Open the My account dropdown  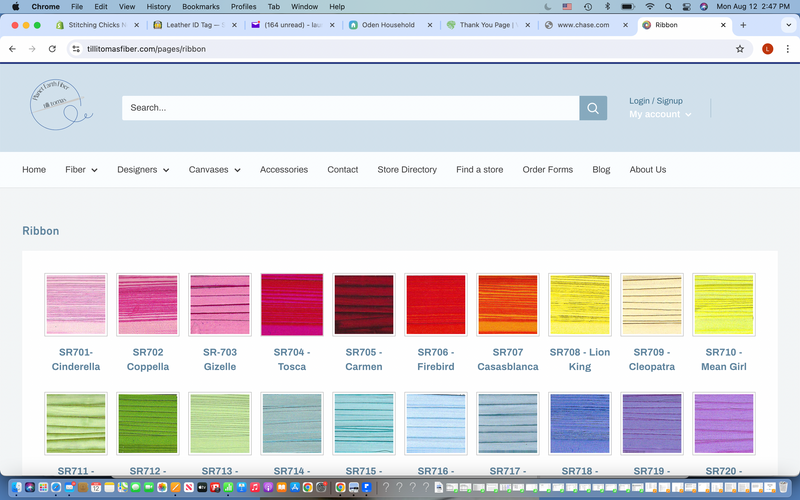(x=660, y=115)
